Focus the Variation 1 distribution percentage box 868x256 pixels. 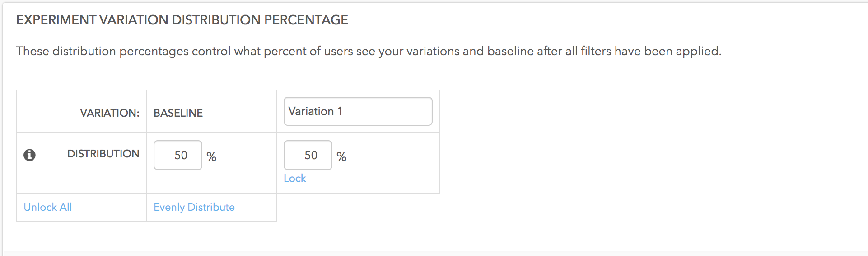[308, 155]
